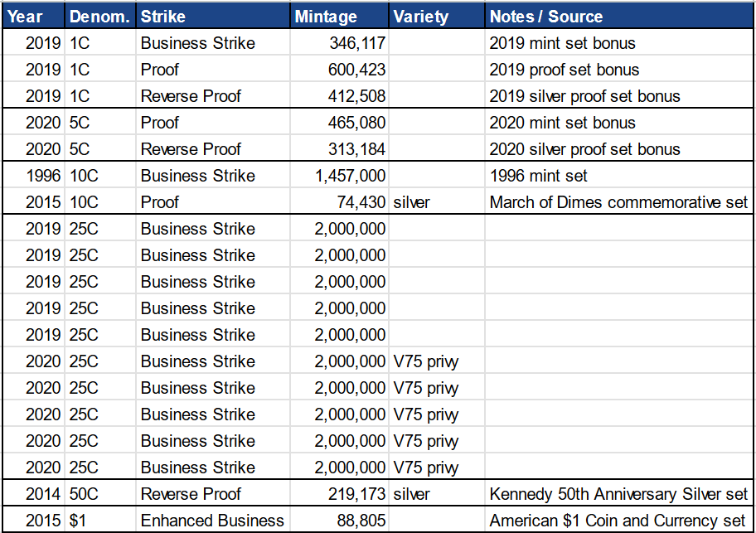Click the 2019 silver proof set bonus cell
This screenshot has height=533, width=756.
[584, 96]
